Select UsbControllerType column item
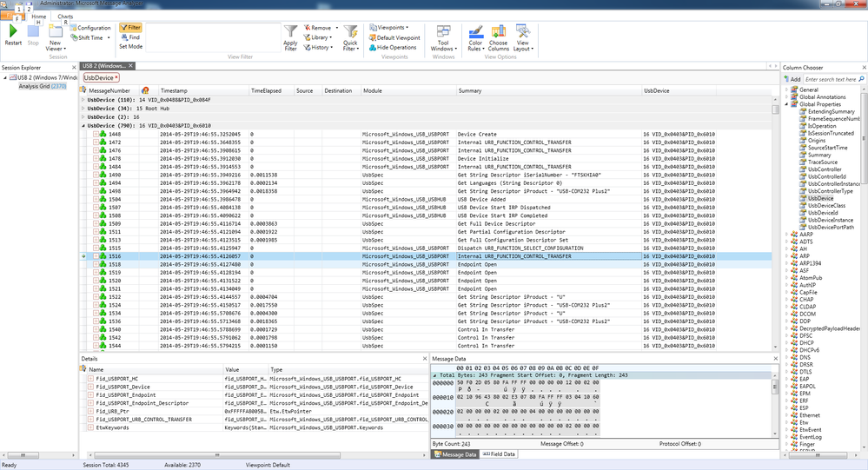Screen dimensions: 868x470 [x=831, y=191]
